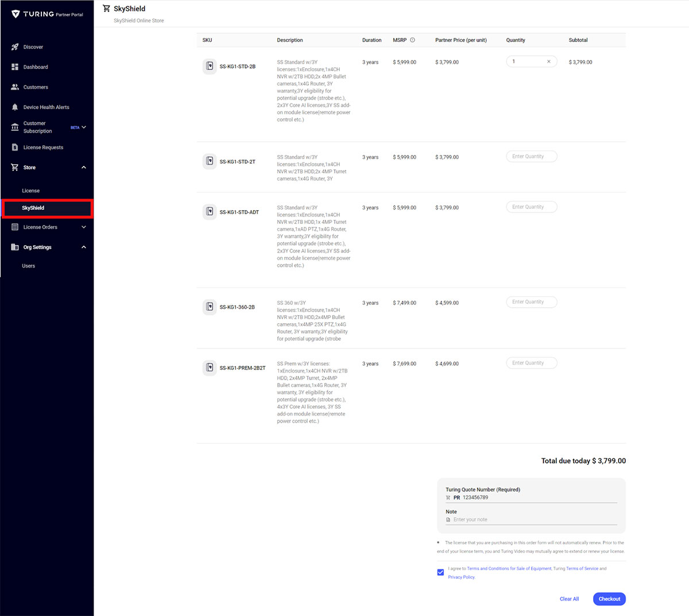689x616 pixels.
Task: Click Enter Quantity field for SS-KG1-STD-ADT
Action: point(532,207)
